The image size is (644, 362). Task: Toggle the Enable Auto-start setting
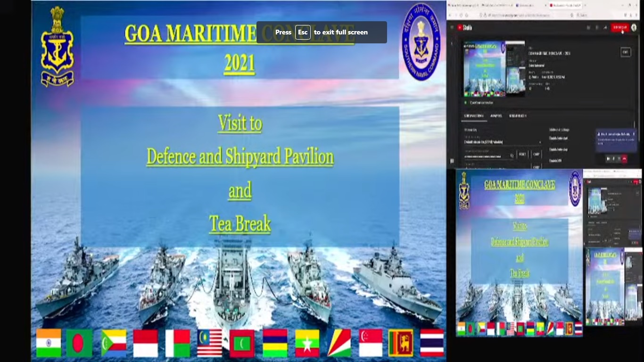pos(560,138)
